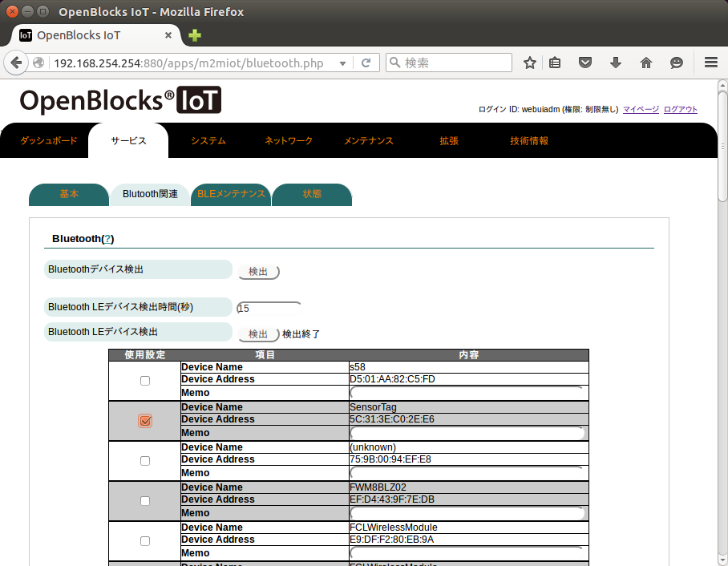728x566 pixels.
Task: Click the Pocket save icon
Action: point(585,63)
